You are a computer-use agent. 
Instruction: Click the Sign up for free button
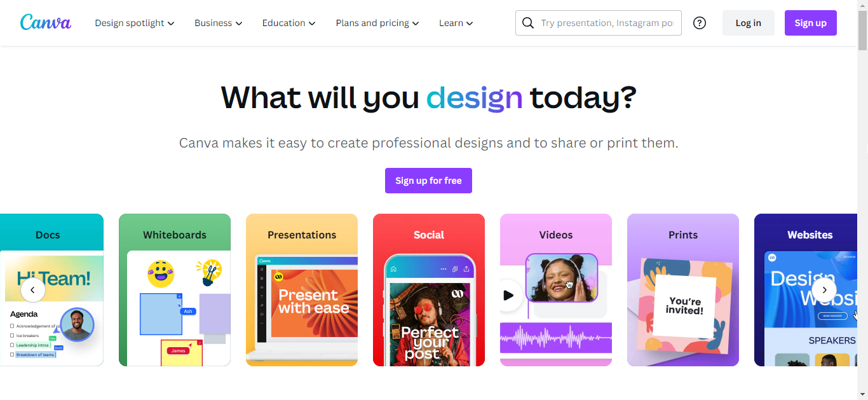tap(428, 181)
